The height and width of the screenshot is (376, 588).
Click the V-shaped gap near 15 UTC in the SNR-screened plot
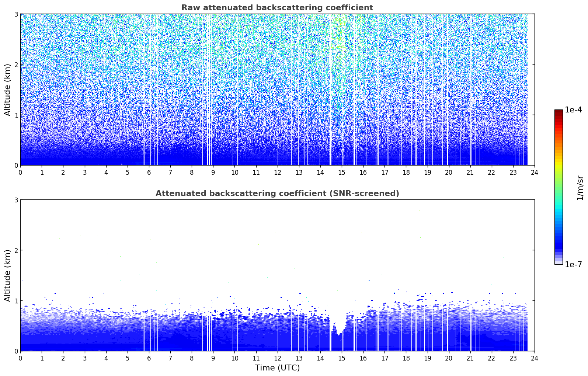point(339,324)
